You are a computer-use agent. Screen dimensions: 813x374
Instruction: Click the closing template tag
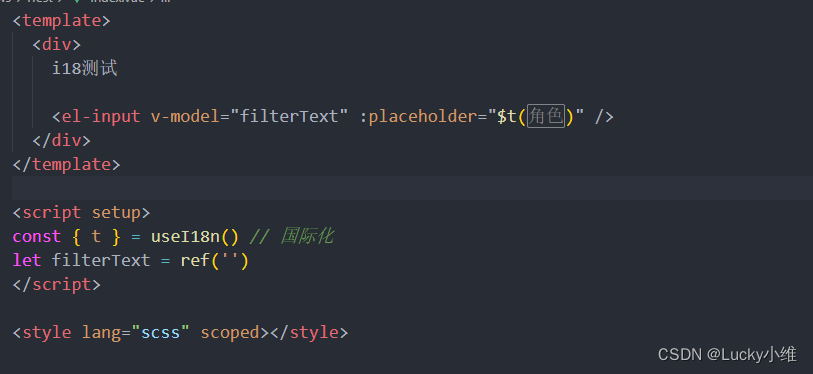[x=66, y=164]
